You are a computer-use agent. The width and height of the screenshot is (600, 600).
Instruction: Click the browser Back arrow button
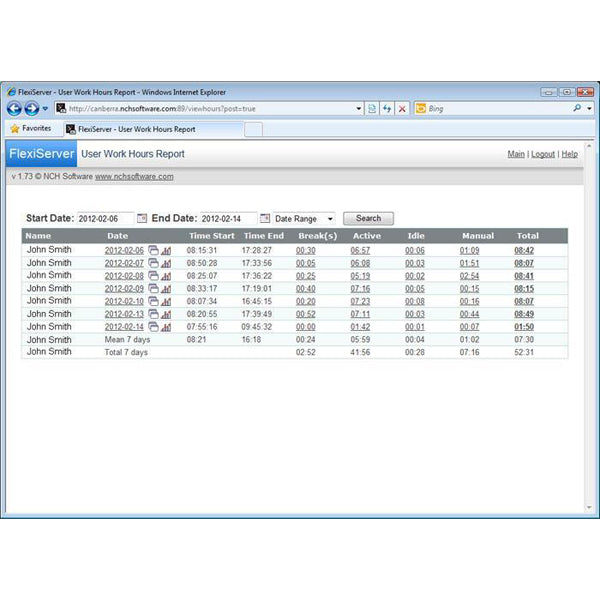point(14,108)
